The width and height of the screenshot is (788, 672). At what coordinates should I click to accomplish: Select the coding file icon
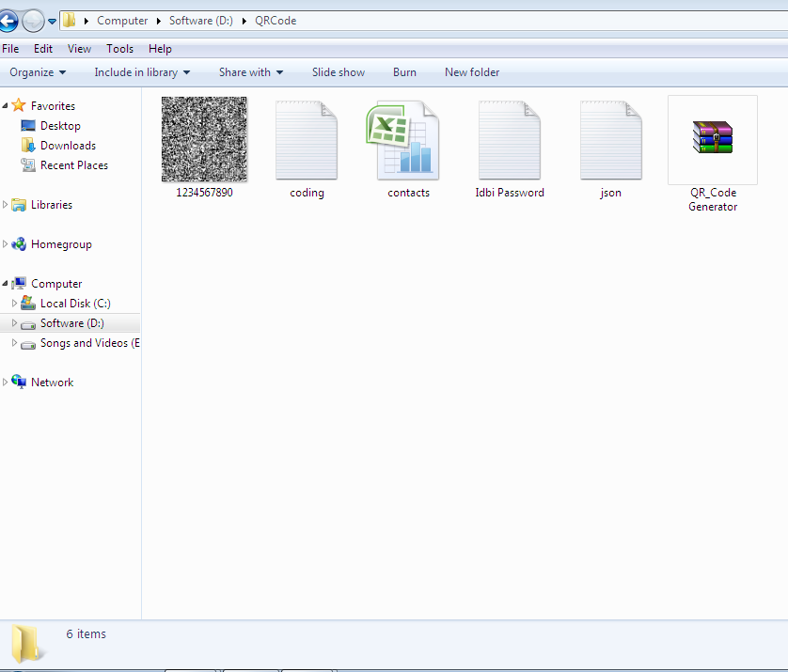307,140
